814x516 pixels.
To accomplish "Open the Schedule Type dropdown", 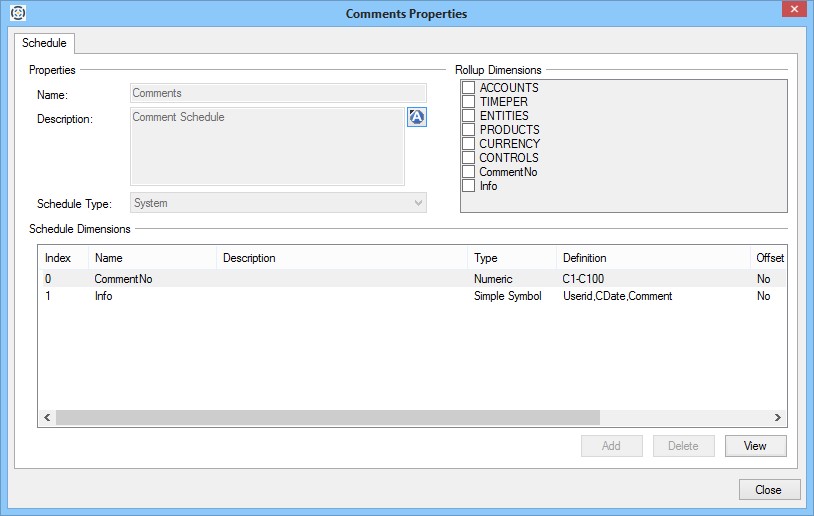I will pos(278,203).
